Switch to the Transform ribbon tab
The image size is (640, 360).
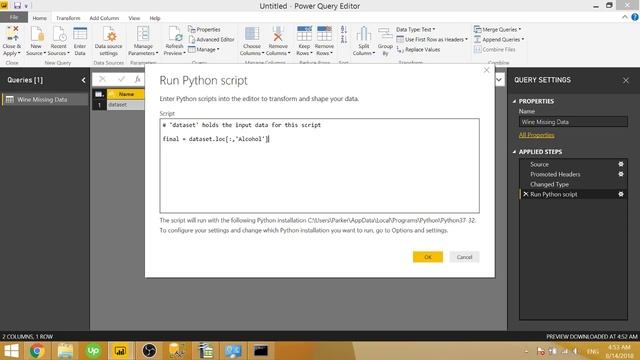68,18
